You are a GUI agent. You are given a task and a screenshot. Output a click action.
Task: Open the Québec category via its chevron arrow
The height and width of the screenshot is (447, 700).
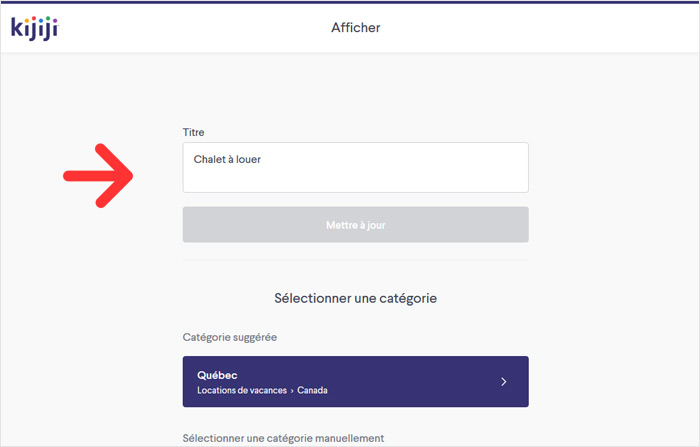[504, 382]
